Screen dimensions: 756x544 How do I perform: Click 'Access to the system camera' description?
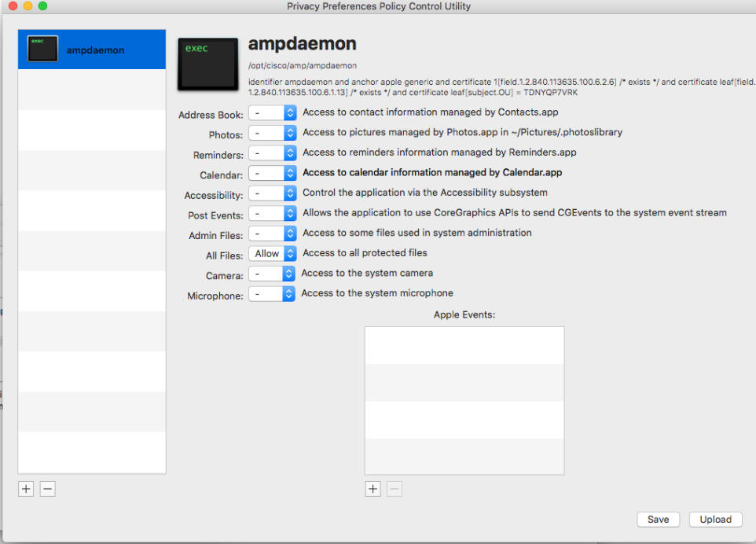(367, 273)
